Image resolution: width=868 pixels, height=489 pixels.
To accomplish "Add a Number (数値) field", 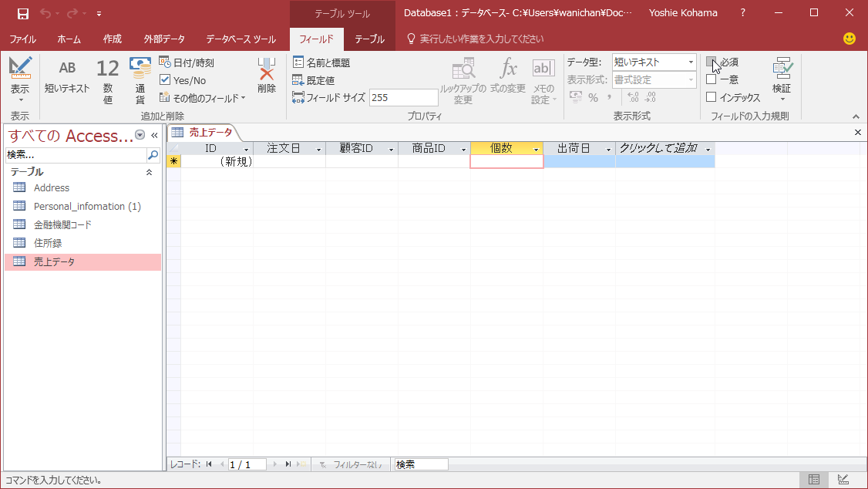I will click(107, 81).
